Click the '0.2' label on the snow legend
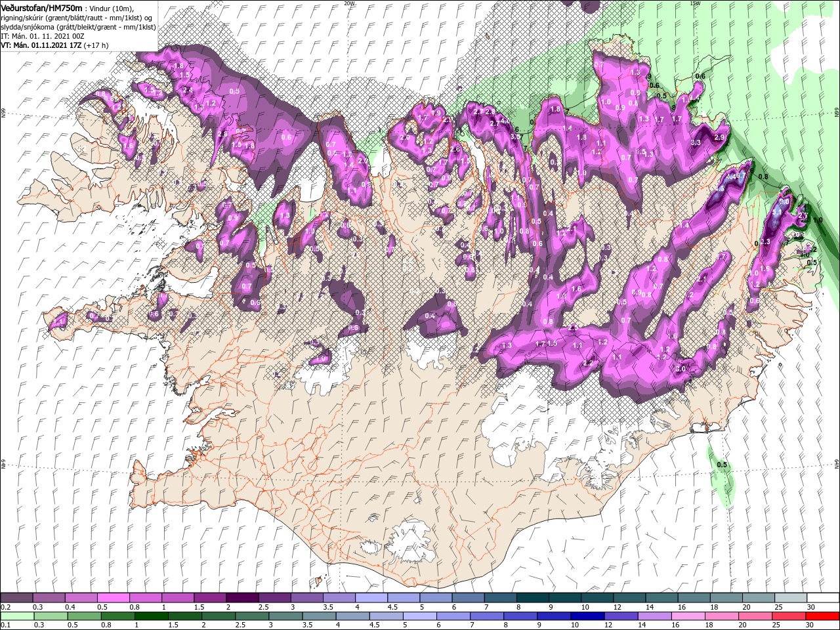 pyautogui.click(x=5, y=606)
